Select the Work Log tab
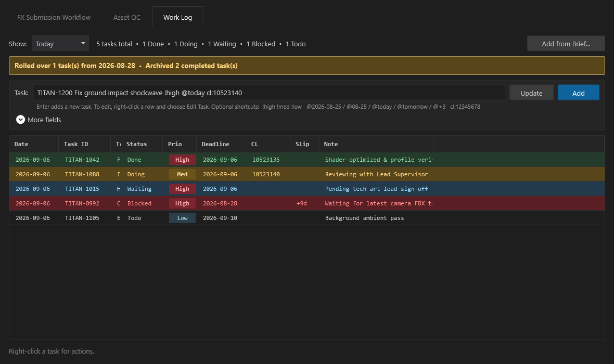This screenshot has height=364, width=614. tap(177, 17)
